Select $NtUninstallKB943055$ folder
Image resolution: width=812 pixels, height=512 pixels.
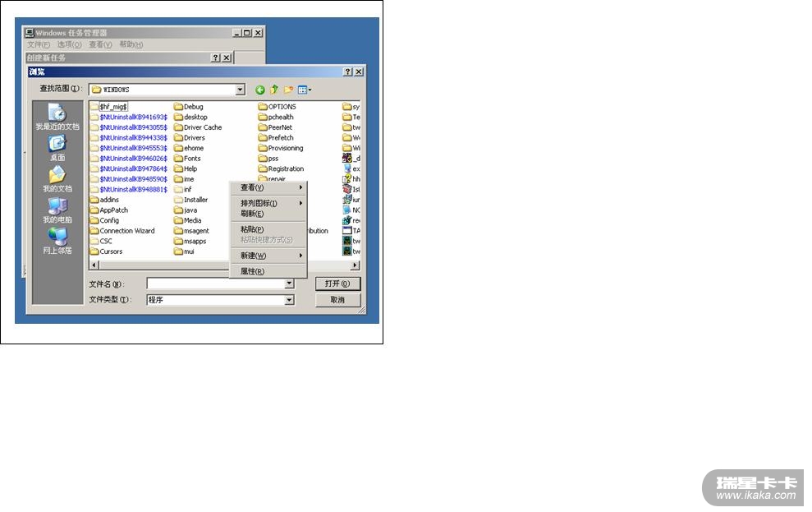click(x=128, y=127)
